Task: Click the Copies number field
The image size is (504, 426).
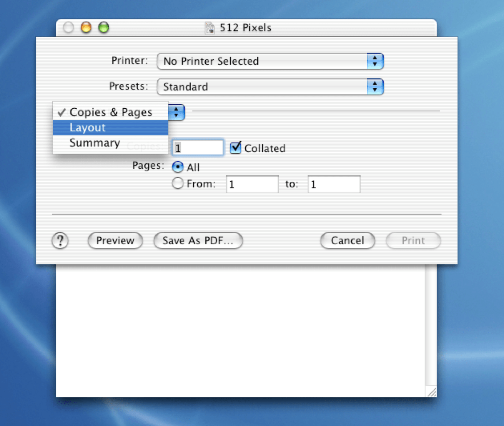Action: [x=198, y=148]
